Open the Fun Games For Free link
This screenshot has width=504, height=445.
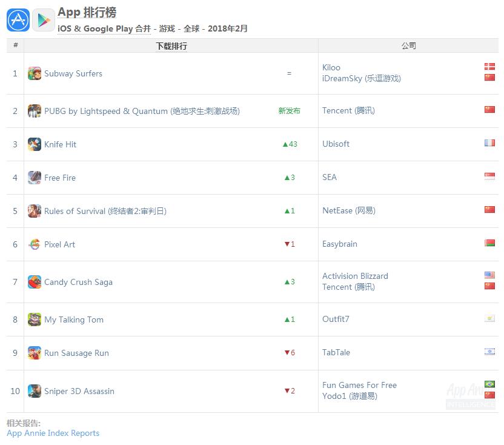tap(360, 385)
